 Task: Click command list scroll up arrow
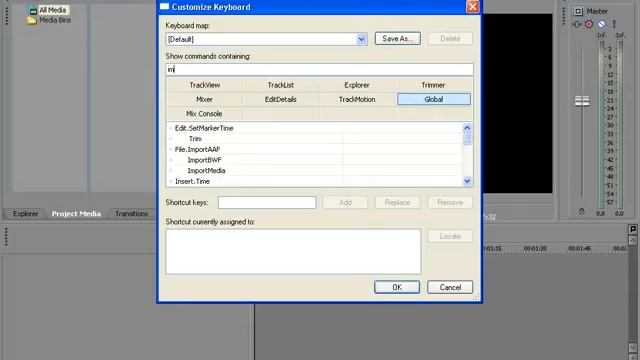[467, 127]
